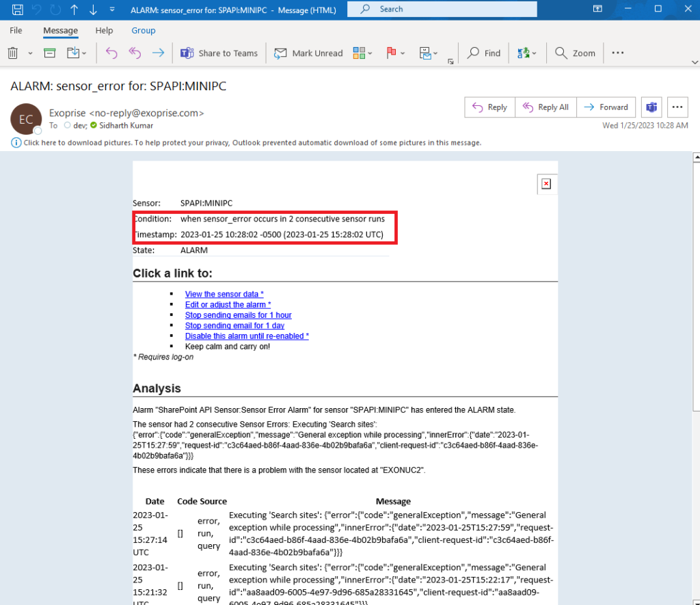Click Stop sending email for 1 day
Image resolution: width=700 pixels, height=605 pixels.
pos(234,325)
